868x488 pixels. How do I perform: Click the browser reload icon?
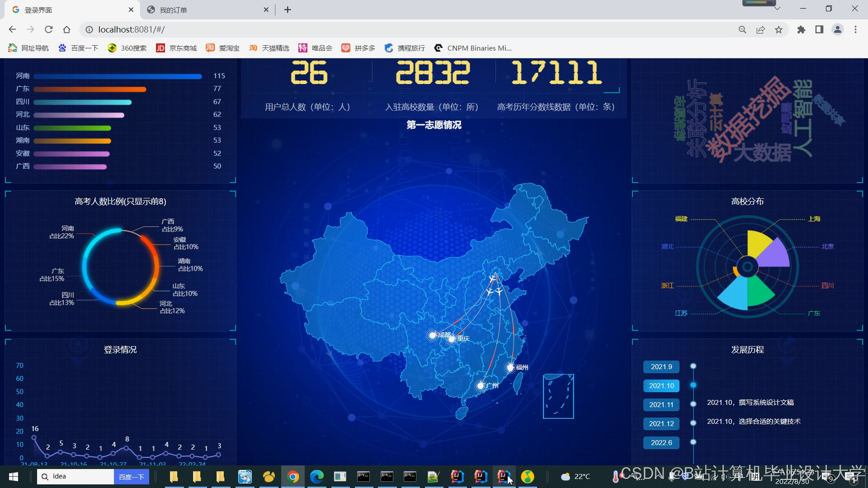tap(49, 29)
